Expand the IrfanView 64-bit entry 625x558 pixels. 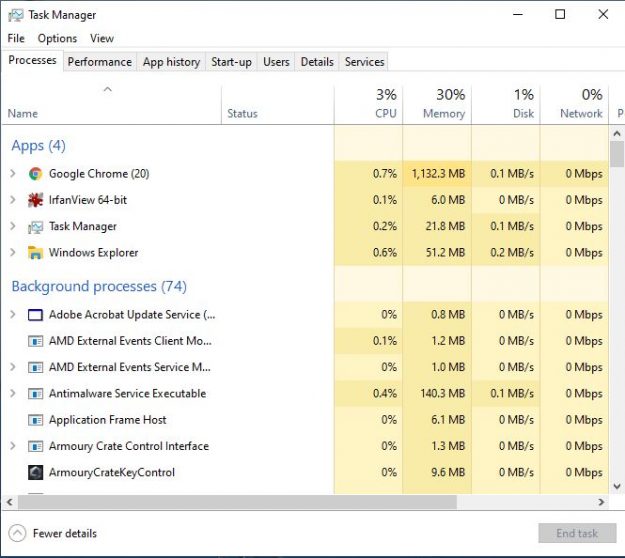pyautogui.click(x=13, y=200)
